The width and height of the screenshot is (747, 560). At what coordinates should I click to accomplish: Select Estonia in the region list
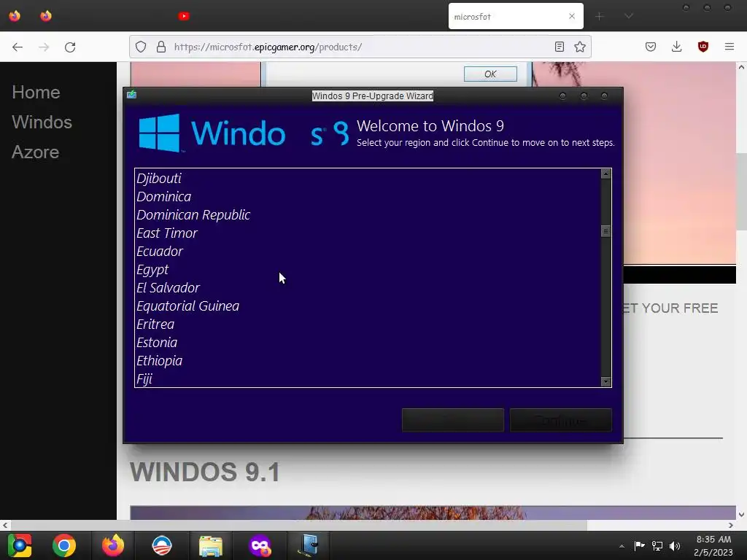point(368,343)
